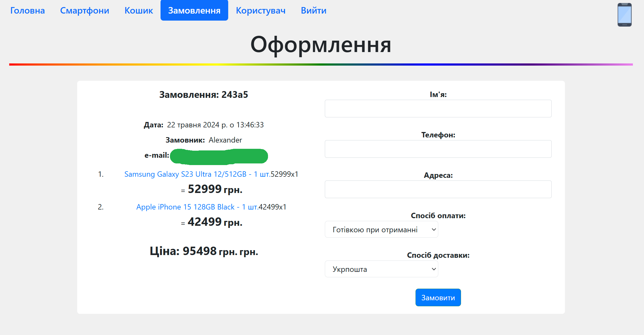
Task: Click Вийти to log out
Action: 313,10
